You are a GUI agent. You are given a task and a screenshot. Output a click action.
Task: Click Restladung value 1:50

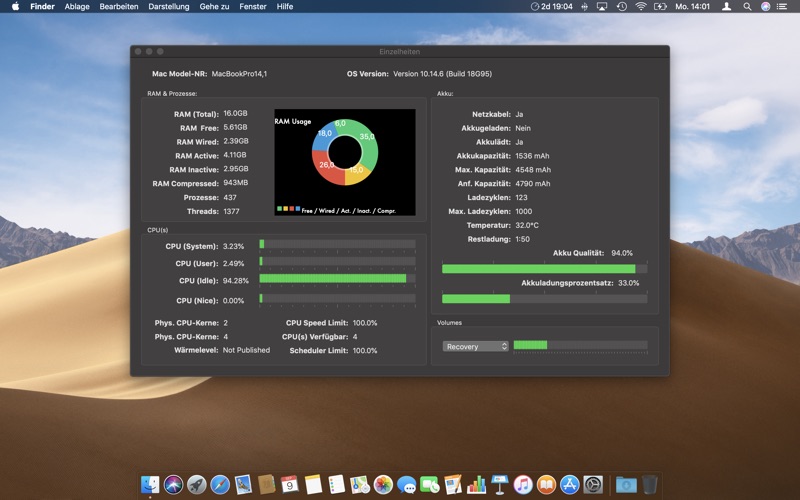point(522,239)
